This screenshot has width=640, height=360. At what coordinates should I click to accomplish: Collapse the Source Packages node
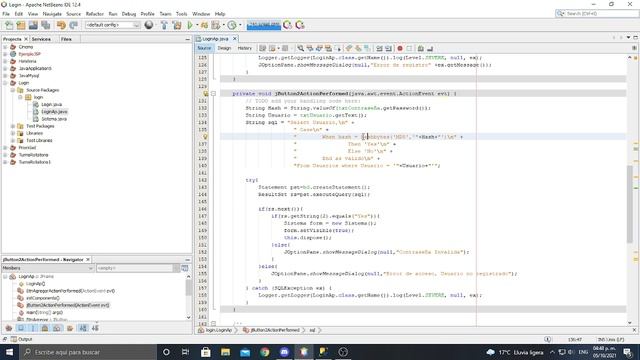tap(13, 90)
